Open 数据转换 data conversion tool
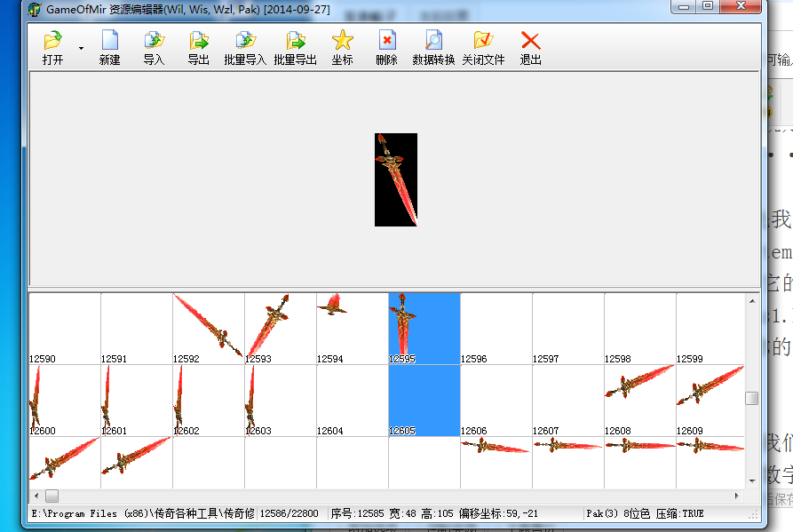The image size is (793, 532). pos(433,48)
